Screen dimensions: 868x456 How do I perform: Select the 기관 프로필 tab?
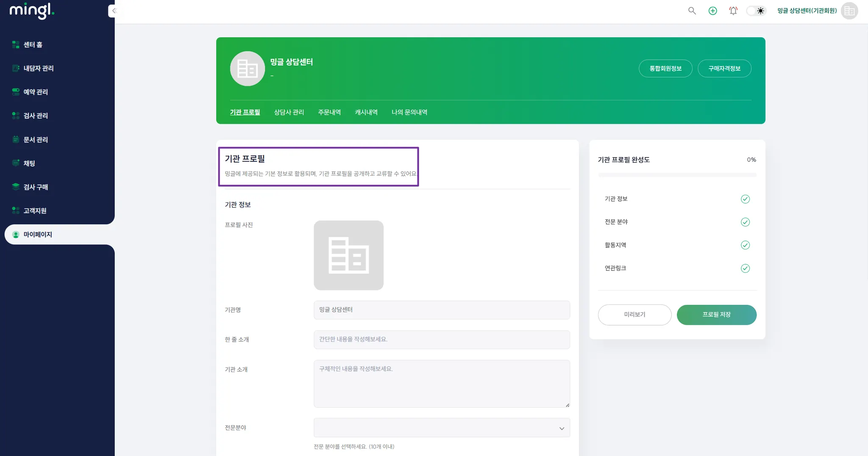(x=245, y=112)
